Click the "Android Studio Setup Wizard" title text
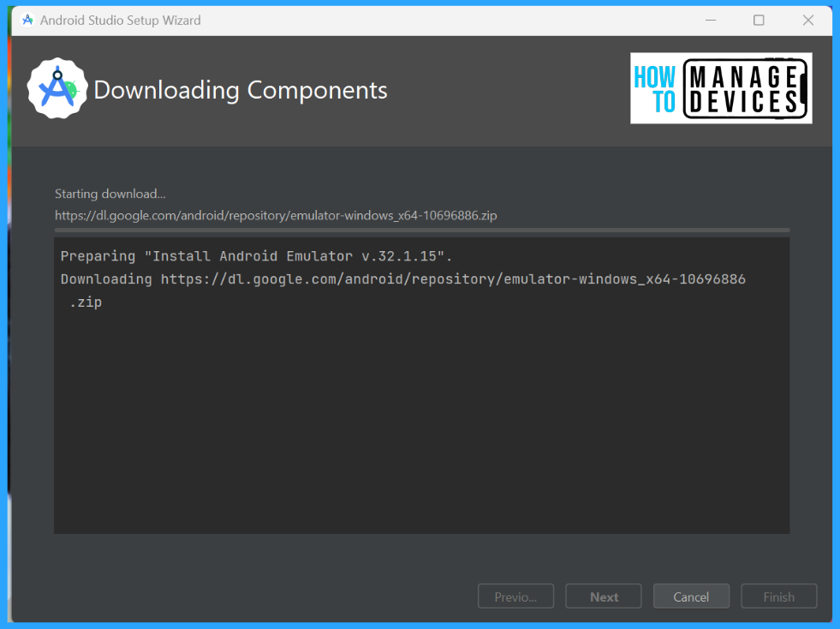This screenshot has height=629, width=840. click(x=121, y=21)
